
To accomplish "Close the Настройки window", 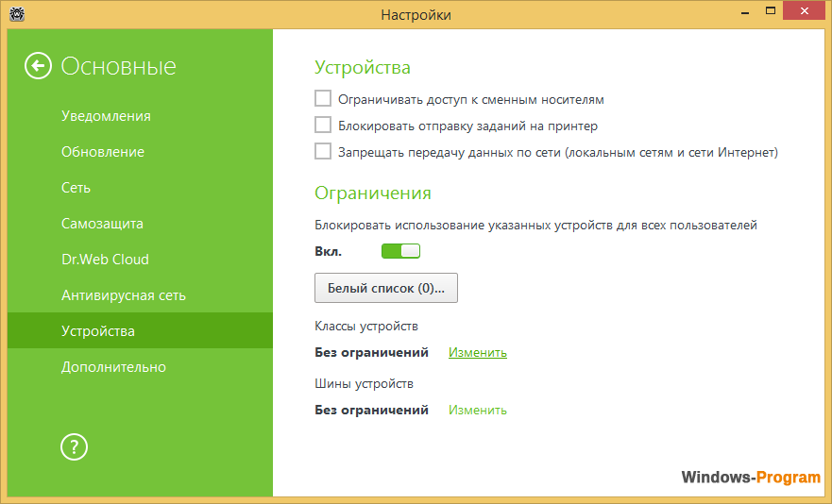I will pos(805,10).
